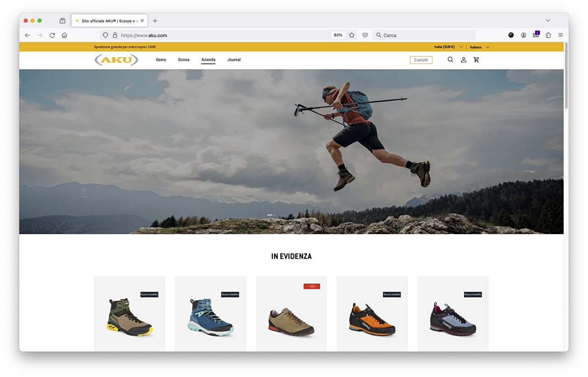Viewport: 588px width, 377px height.
Task: Click the extension icon with purple badge
Action: (x=536, y=35)
